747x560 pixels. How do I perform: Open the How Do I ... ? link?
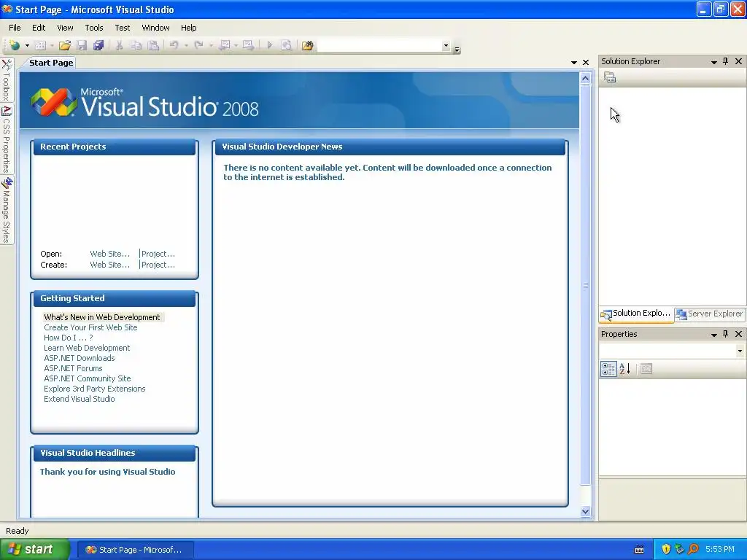click(69, 338)
